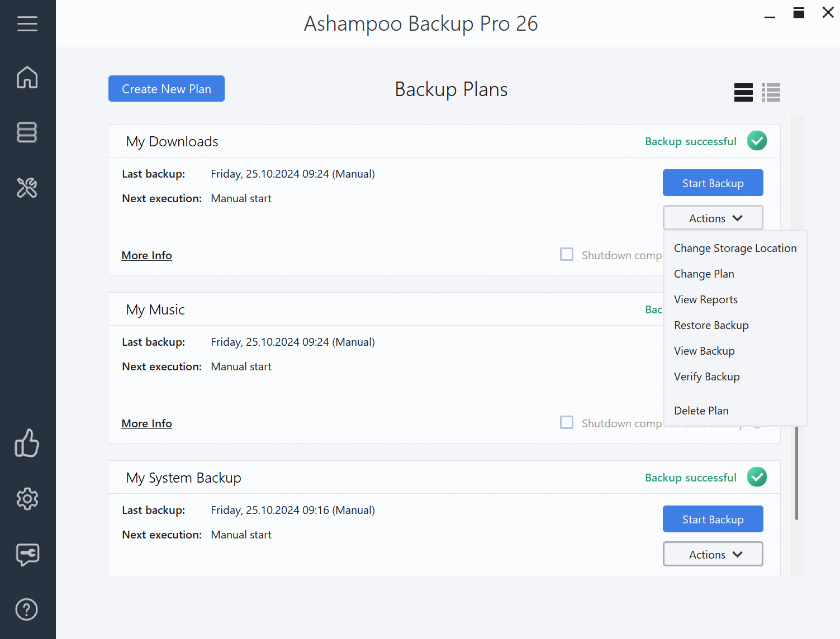Enable Shutdown computer for My Music plan
Screen dimensions: 840x639
pos(567,422)
